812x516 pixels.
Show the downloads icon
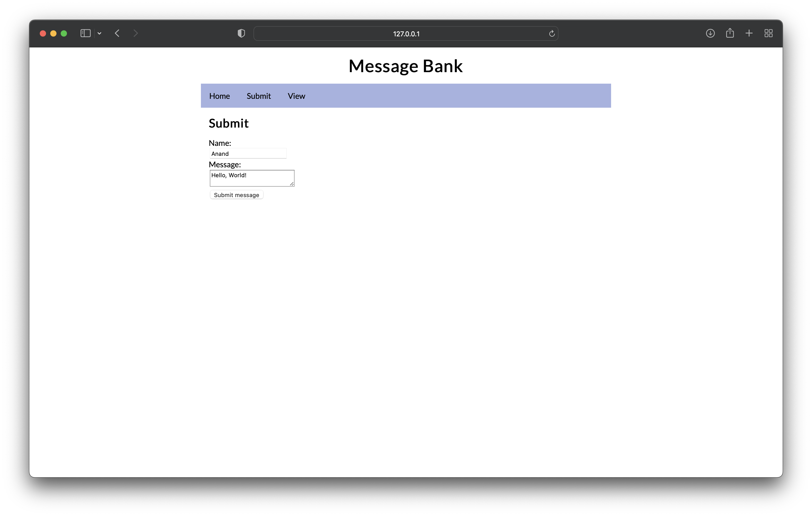pos(710,33)
